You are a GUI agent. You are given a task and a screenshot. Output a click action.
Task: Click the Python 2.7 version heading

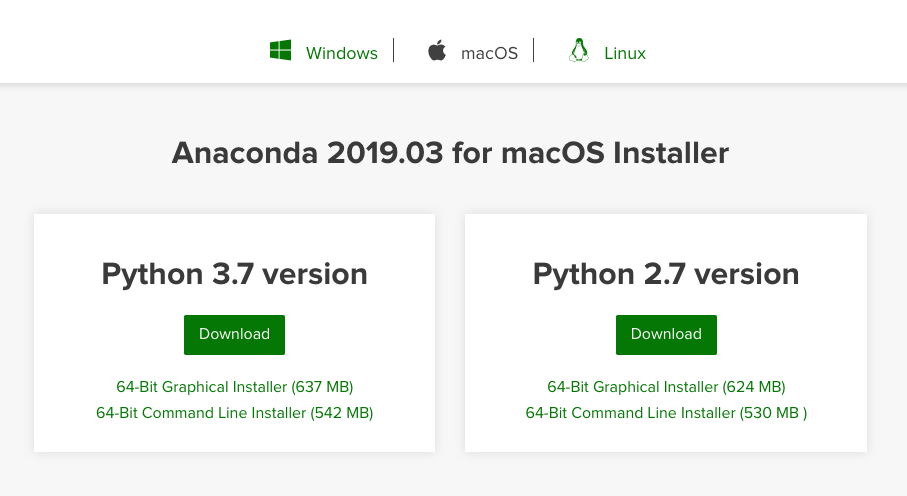pos(666,274)
